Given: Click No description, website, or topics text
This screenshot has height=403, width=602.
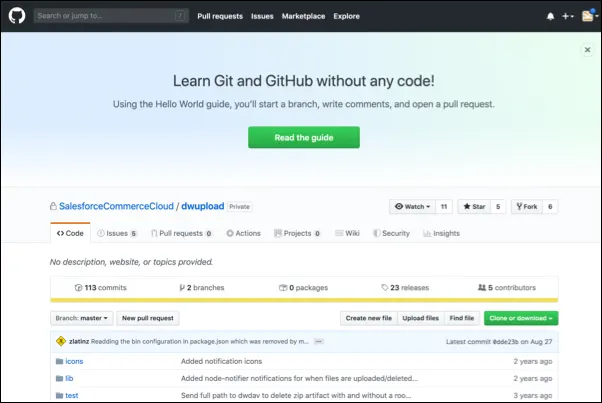Looking at the screenshot, I should (x=131, y=262).
